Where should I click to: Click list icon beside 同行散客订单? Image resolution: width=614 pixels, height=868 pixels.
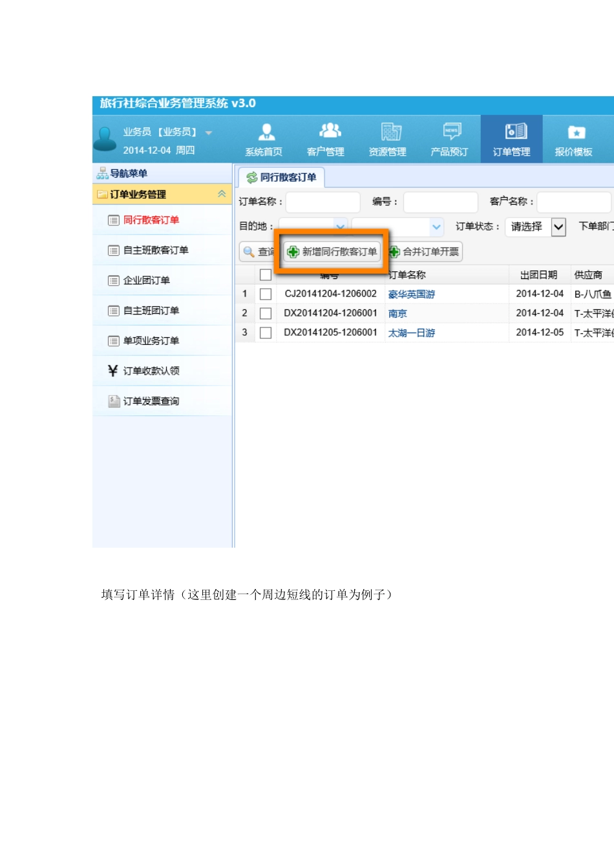pyautogui.click(x=114, y=220)
